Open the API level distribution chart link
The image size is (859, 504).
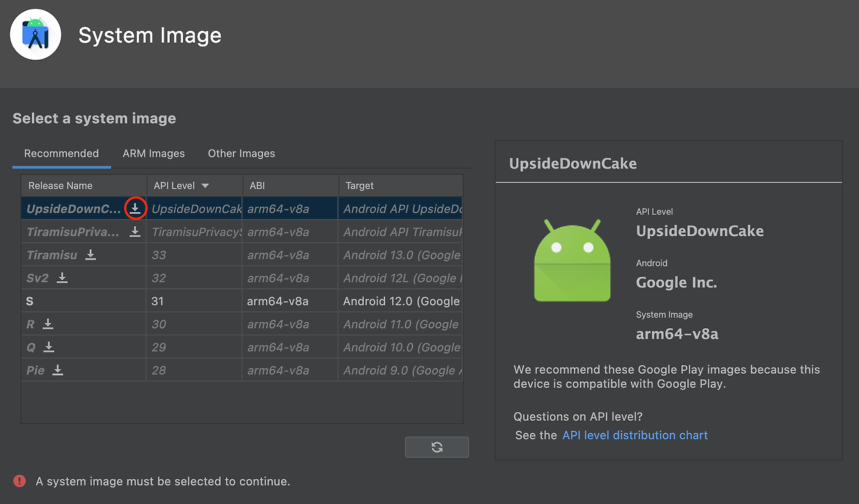[x=635, y=436]
